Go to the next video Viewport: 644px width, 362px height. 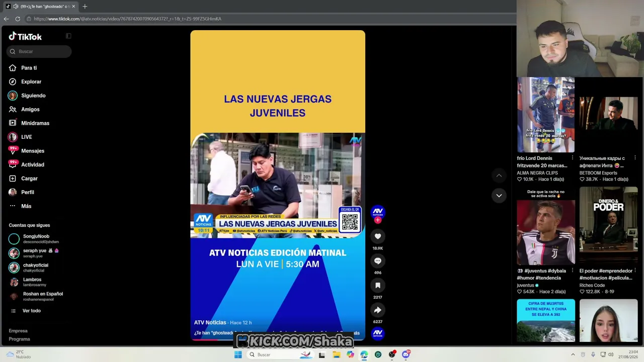499,196
